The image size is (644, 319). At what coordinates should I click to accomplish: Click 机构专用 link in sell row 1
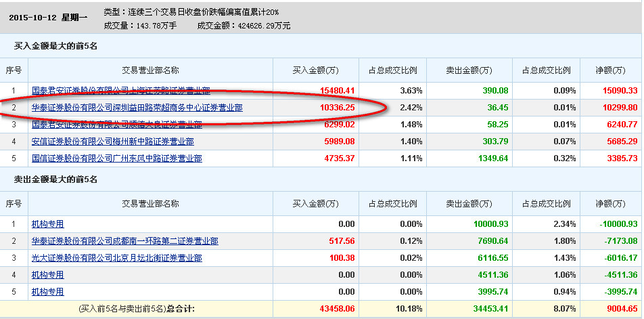pos(47,224)
